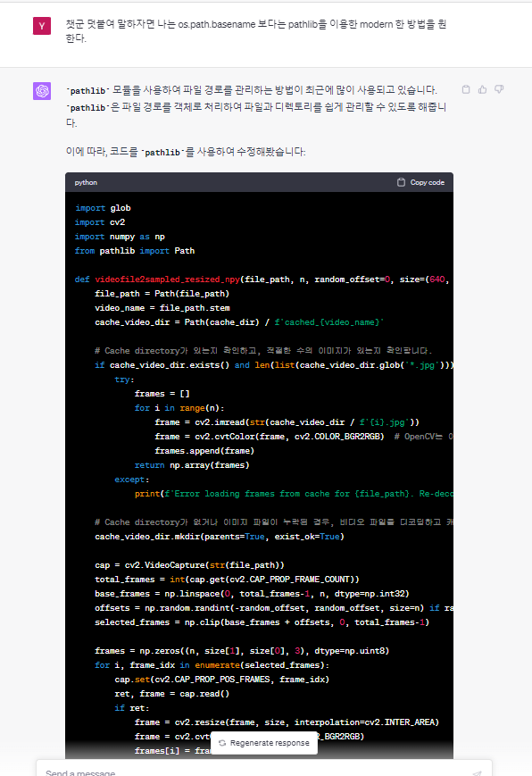Image resolution: width=532 pixels, height=776 pixels.
Task: Click the line 'file_path = Path(file_path)'
Action: (x=162, y=294)
